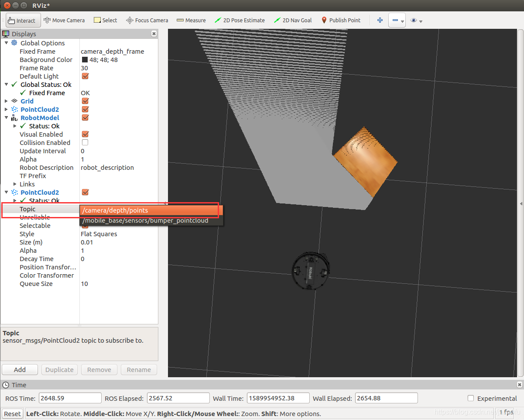Enable the Experimental checkbox
Viewport: 524px width, 420px height.
pyautogui.click(x=471, y=398)
